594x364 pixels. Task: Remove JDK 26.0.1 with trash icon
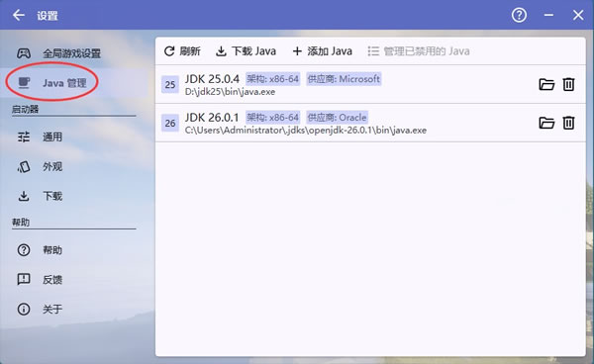[x=568, y=123]
